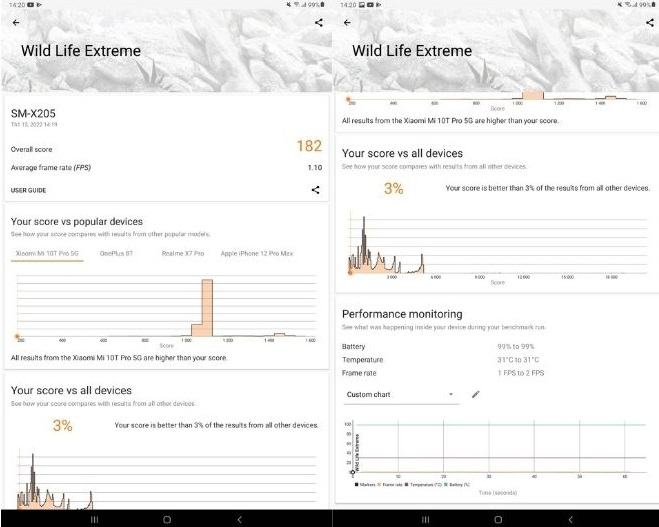This screenshot has height=527, width=659.
Task: Tap the orange score marker on the left Xiaomi chart
Action: (17, 336)
